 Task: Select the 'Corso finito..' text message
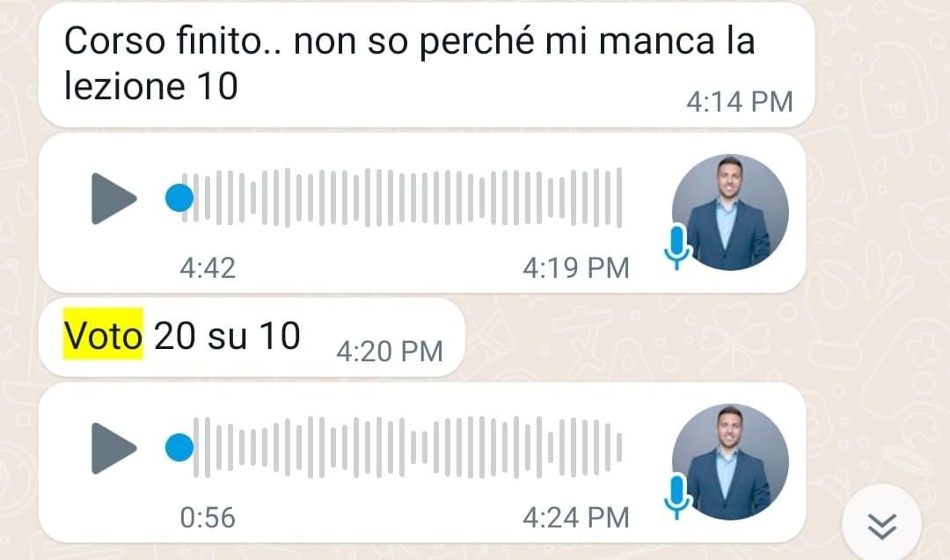click(x=427, y=65)
